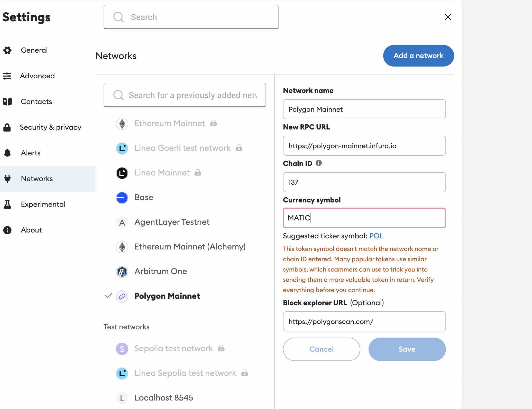Click the suggested POL ticker link
This screenshot has height=409, width=532.
[x=376, y=236]
